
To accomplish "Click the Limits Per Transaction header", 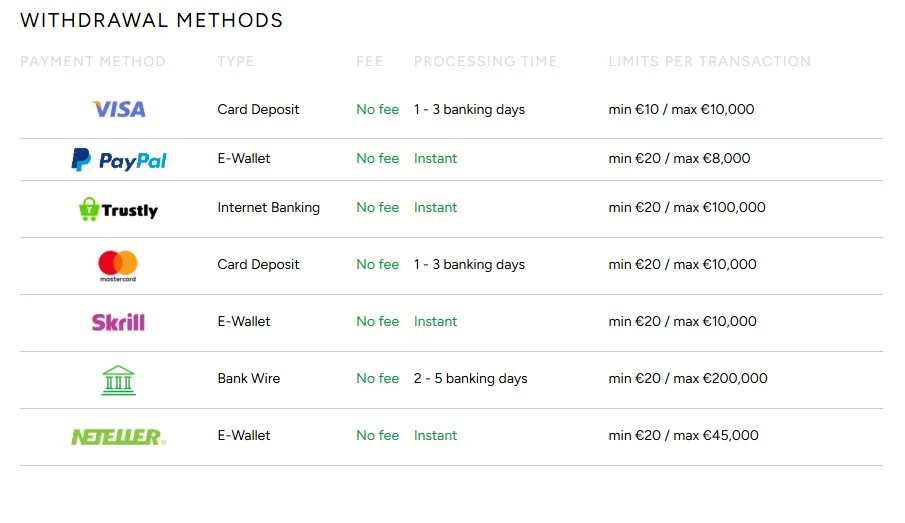I will [x=709, y=61].
